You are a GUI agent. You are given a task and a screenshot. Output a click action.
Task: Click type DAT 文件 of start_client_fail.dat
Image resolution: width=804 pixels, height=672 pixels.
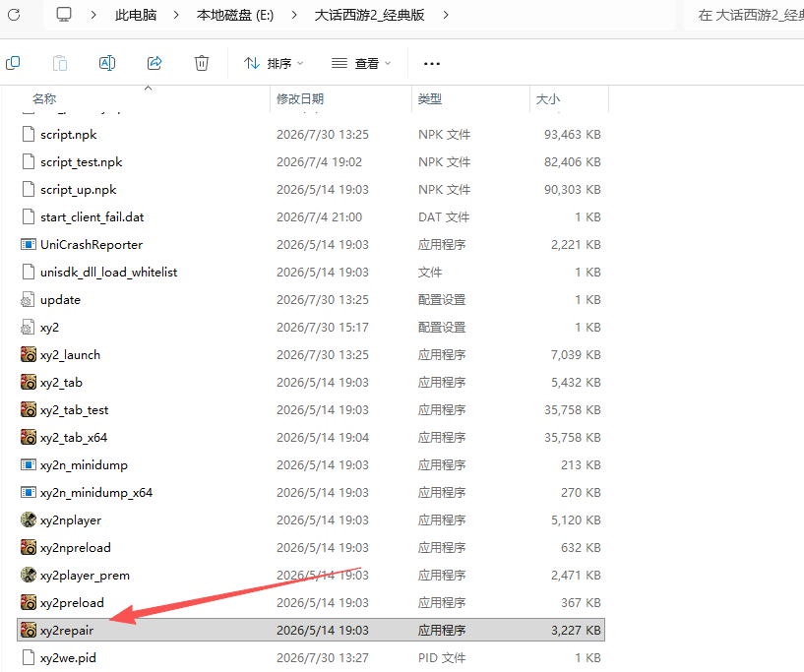[444, 216]
